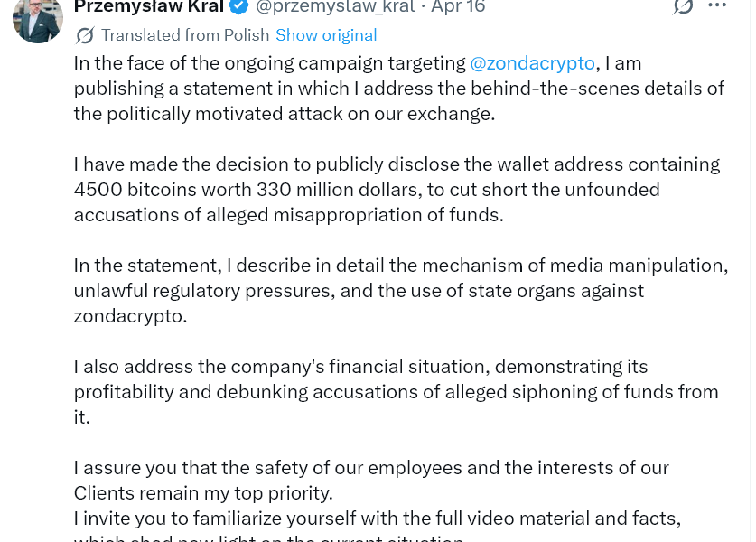Tap the verification checkmark after the author name
Image resolution: width=756 pixels, height=542 pixels.
238,7
